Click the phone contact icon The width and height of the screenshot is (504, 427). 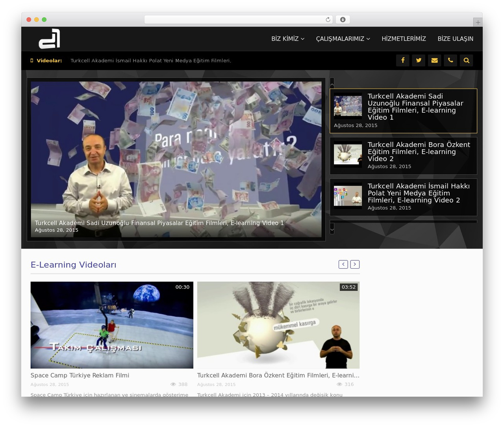click(x=450, y=60)
